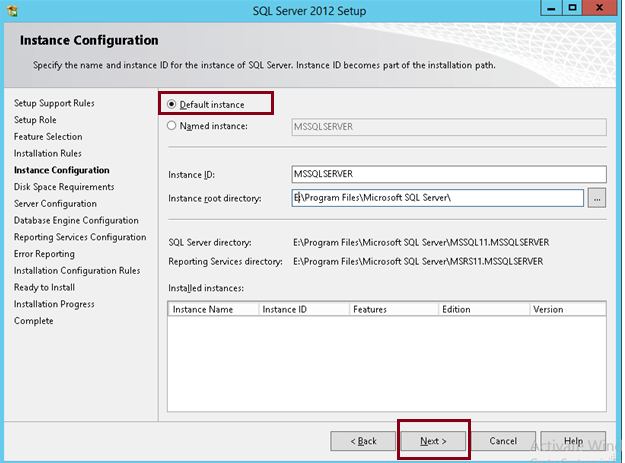Image resolution: width=625 pixels, height=463 pixels.
Task: Click the Edition column header
Action: pos(484,310)
